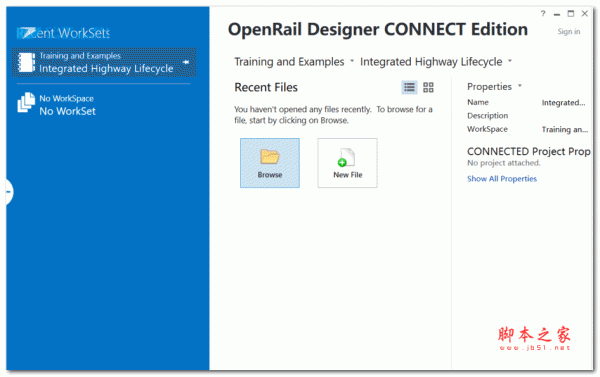Viewport: 600px width, 377px height.
Task: Click the Description property label
Action: click(x=488, y=116)
